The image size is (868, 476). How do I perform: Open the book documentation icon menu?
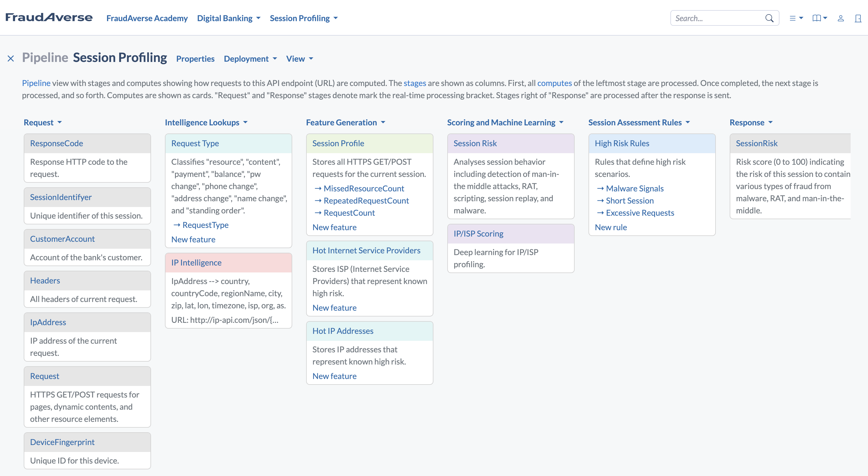[819, 18]
